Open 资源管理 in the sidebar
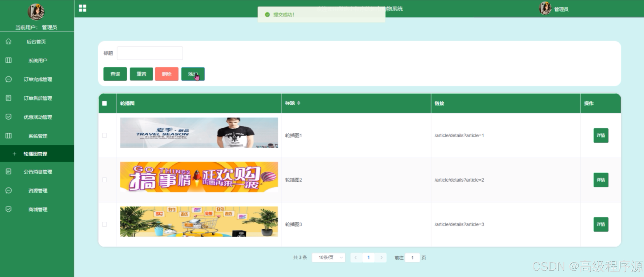Screen dimensions: 644x277 [x=37, y=190]
